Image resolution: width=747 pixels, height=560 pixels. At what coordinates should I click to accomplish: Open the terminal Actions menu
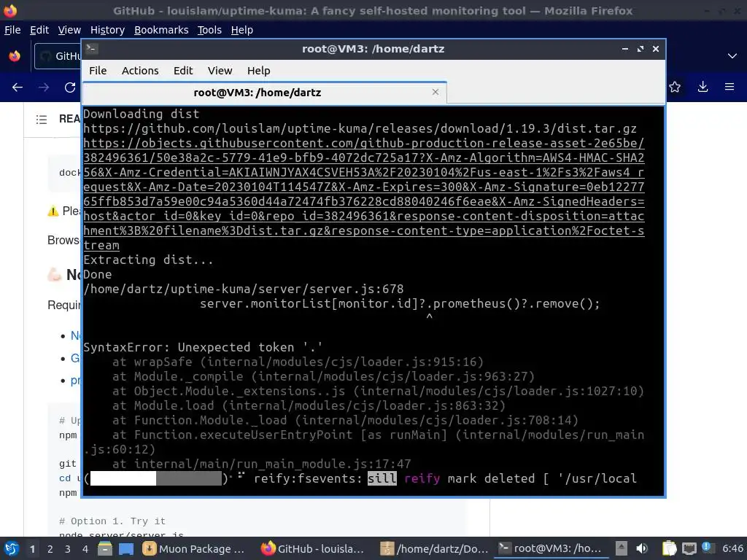point(140,71)
